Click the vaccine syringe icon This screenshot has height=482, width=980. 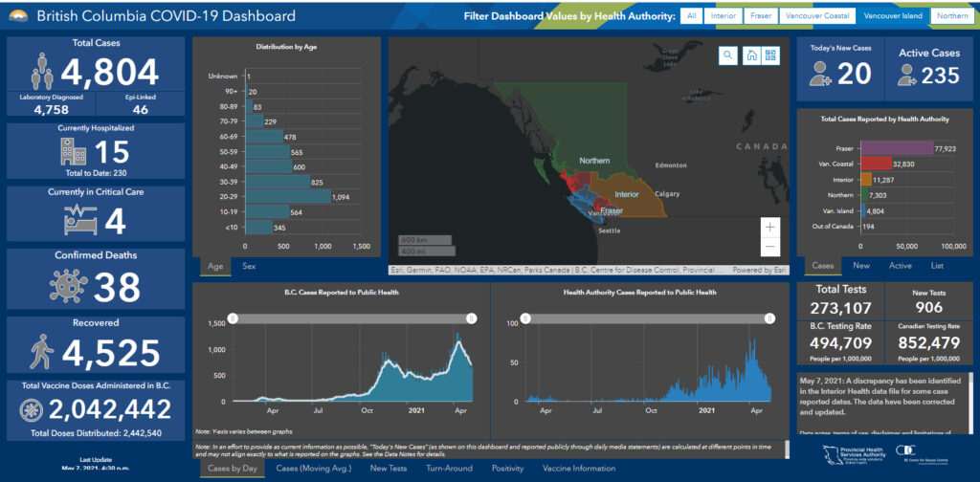pos(33,408)
